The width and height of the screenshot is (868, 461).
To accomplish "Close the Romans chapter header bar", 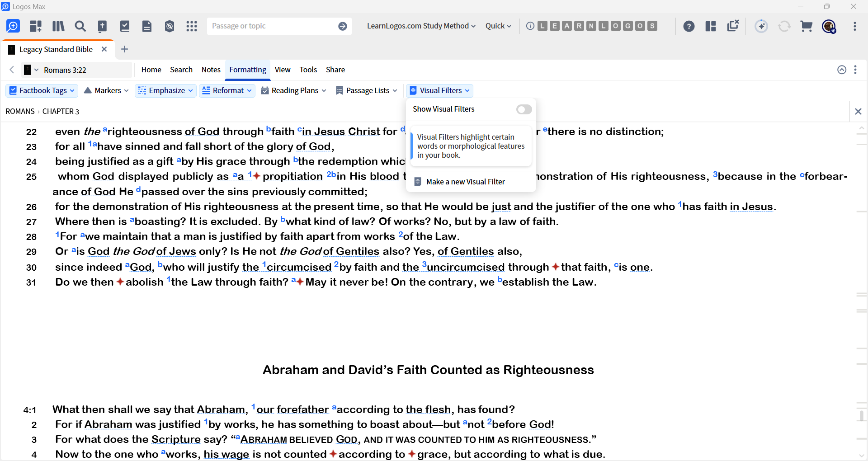I will [858, 111].
